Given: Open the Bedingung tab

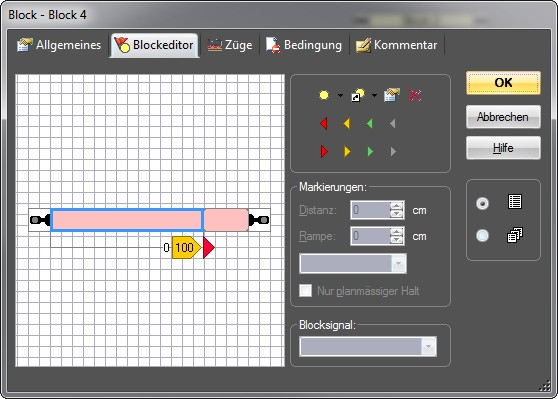Looking at the screenshot, I should pyautogui.click(x=304, y=45).
